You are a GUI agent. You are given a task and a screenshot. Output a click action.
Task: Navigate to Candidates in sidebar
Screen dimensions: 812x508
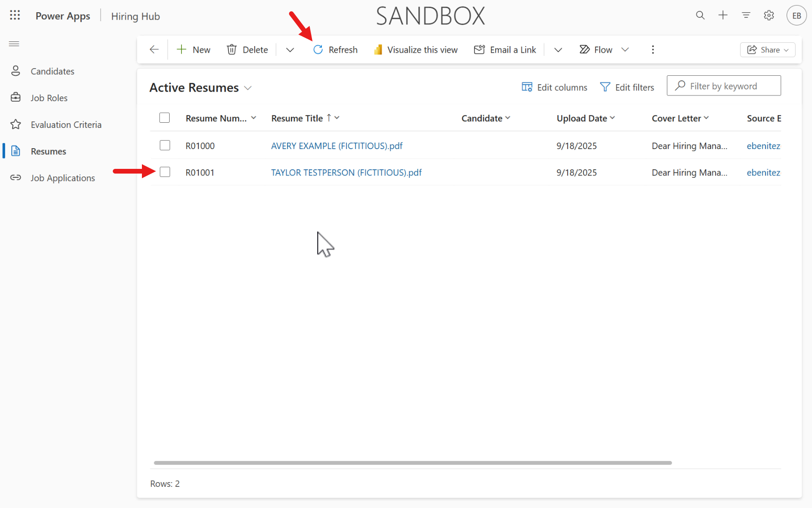click(x=52, y=71)
